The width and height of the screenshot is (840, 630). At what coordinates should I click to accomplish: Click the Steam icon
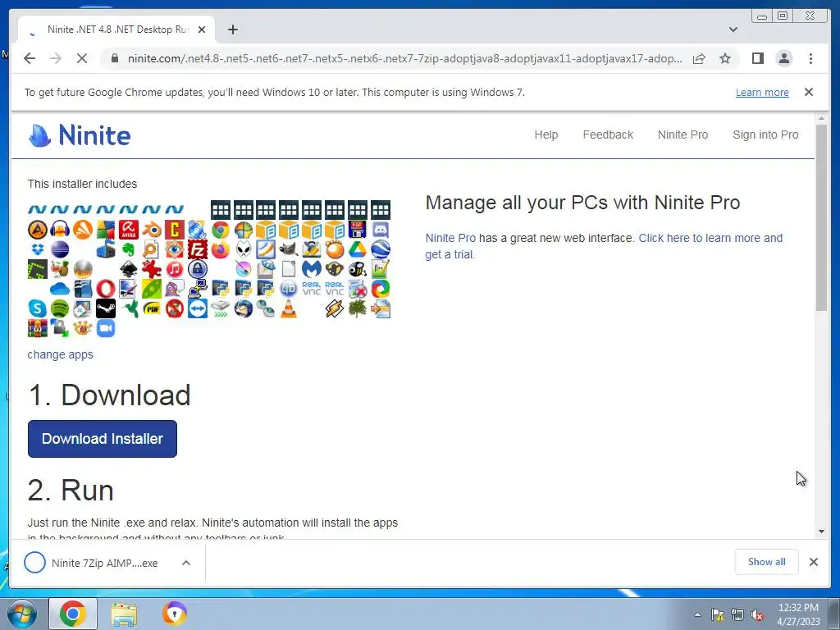click(x=106, y=308)
